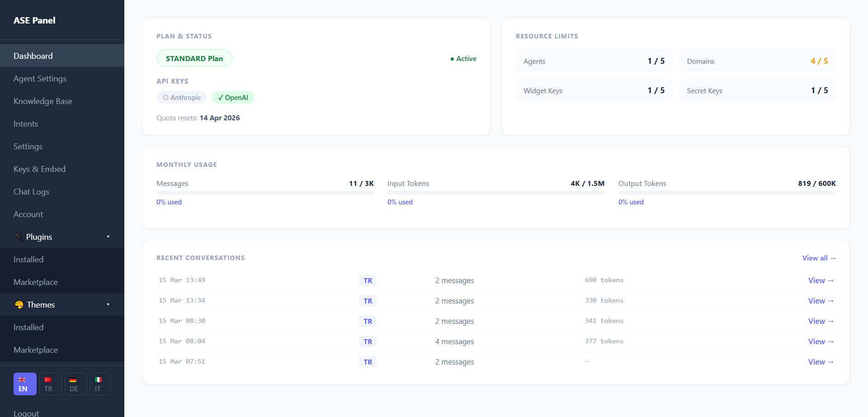The image size is (868, 417).
Task: Open the STANDARD Plan badge
Action: tap(194, 58)
